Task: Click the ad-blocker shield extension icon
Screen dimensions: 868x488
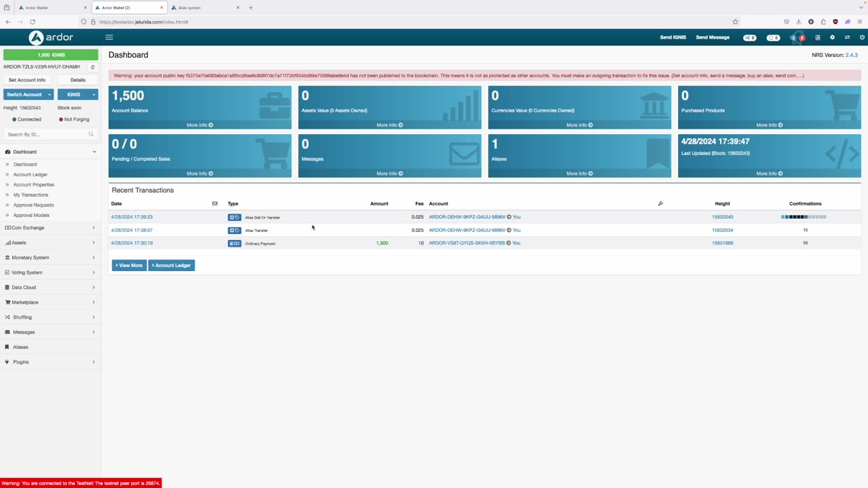Action: tap(835, 22)
